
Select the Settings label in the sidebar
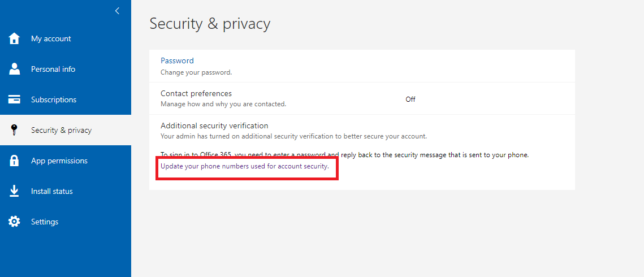tap(45, 222)
